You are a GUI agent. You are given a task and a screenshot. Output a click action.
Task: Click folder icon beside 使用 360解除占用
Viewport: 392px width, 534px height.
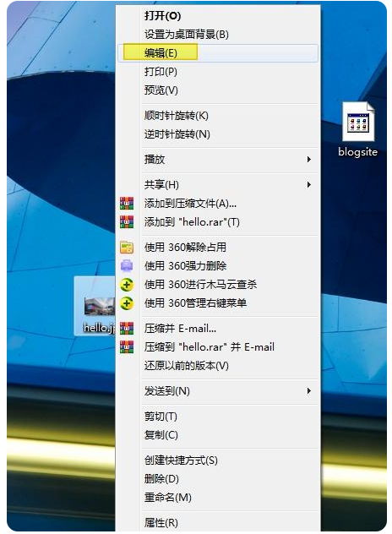point(127,248)
